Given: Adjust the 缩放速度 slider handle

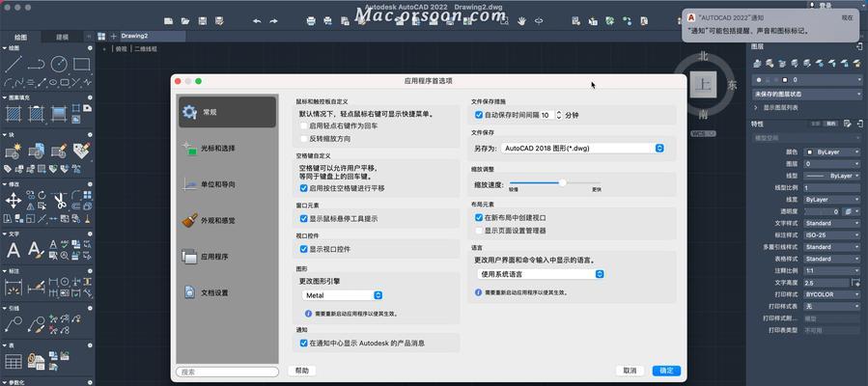Looking at the screenshot, I should 563,182.
